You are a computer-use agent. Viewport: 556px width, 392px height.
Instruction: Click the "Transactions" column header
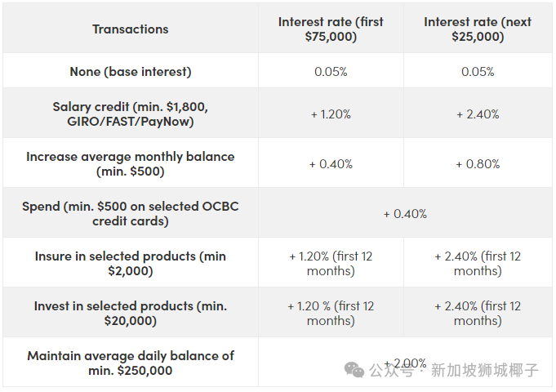point(131,29)
